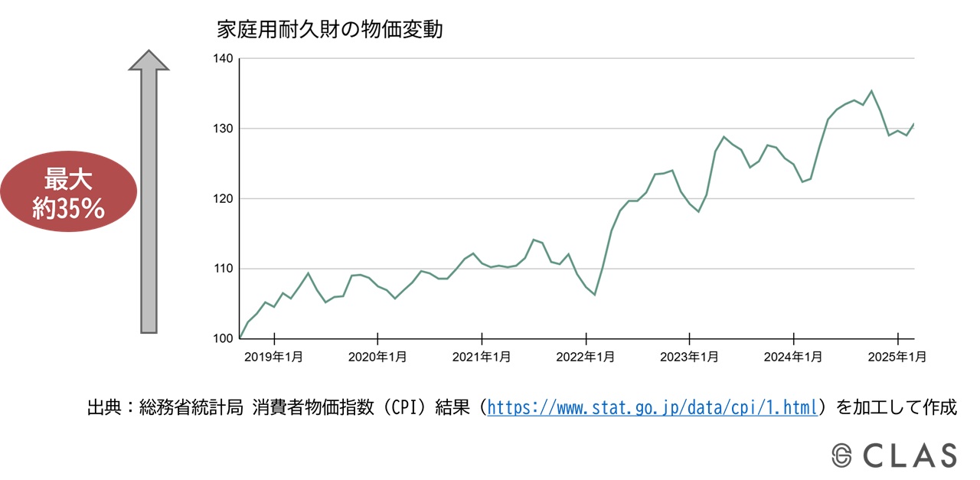
Task: Click the 2022年1月 x-axis label
Action: 586,357
